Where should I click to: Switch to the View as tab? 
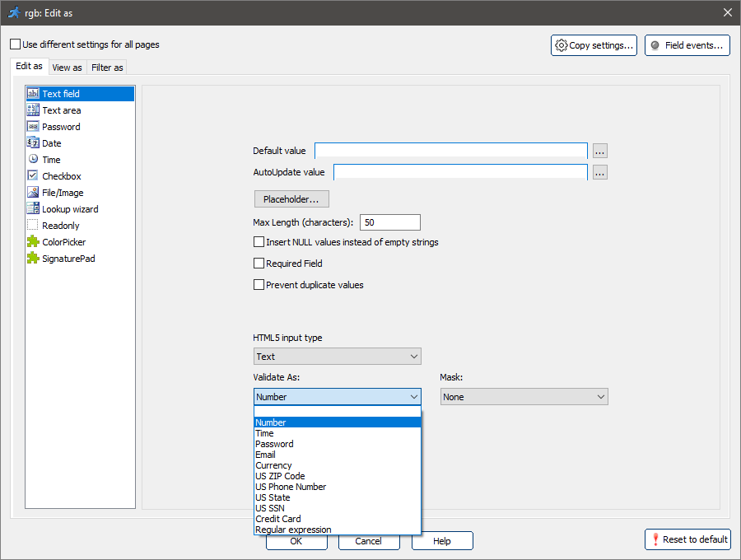tap(67, 67)
